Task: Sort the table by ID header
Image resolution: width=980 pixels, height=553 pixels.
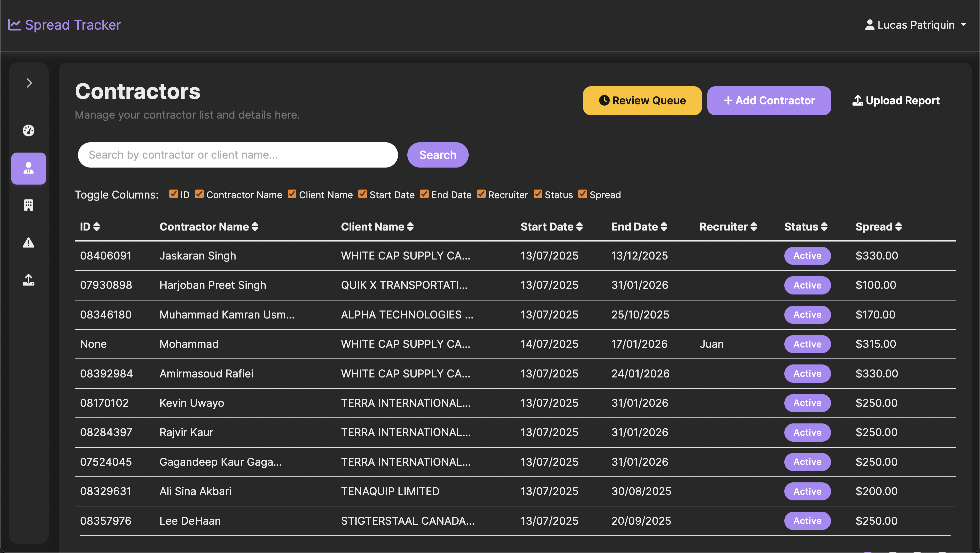Action: point(90,227)
